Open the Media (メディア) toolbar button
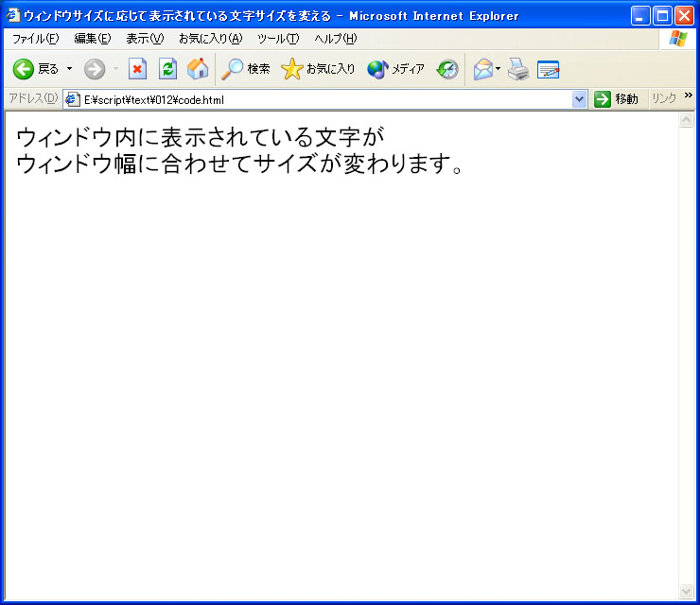 click(x=395, y=69)
